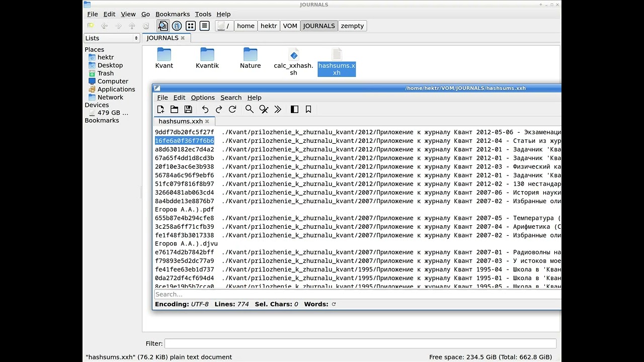Select the hashsums.xxh tab in the editor
Viewport: 644px width, 362px height.
181,121
